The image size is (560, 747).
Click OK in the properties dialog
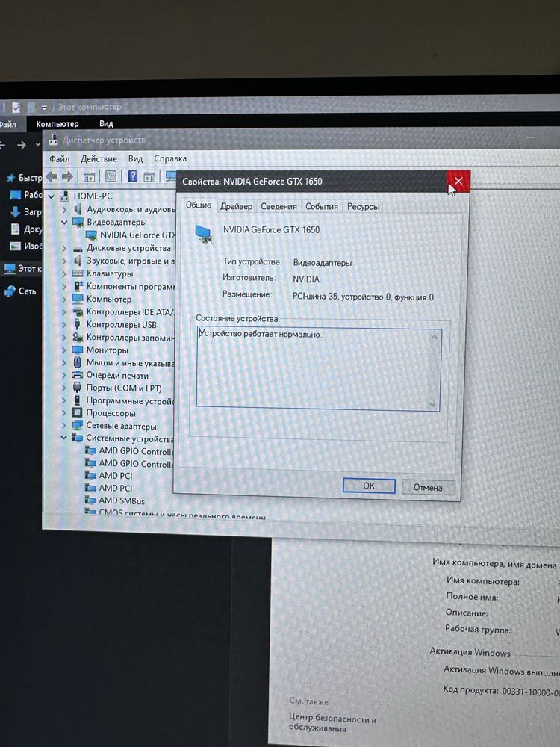point(369,486)
